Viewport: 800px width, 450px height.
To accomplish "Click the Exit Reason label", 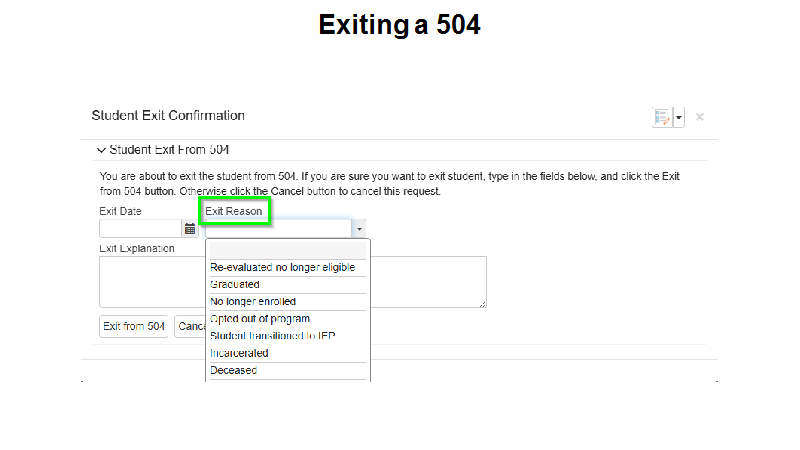I will coord(234,211).
